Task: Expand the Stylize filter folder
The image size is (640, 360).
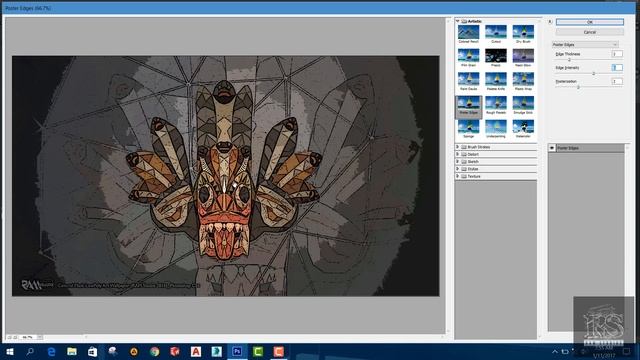Action: (x=458, y=169)
